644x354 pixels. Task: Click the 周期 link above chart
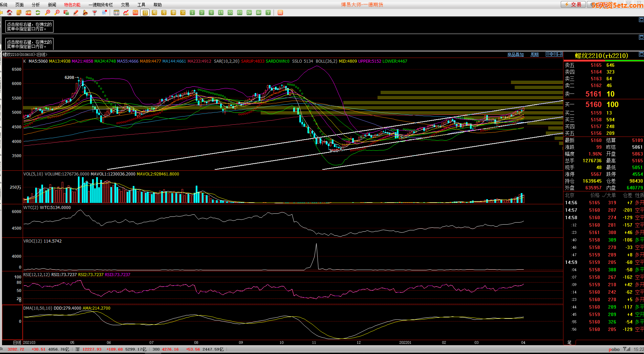tap(534, 55)
